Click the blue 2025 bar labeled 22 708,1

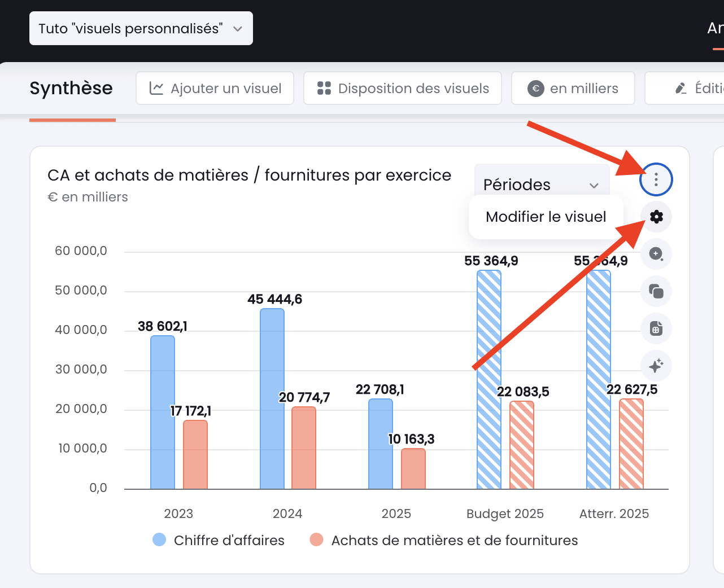coord(381,444)
